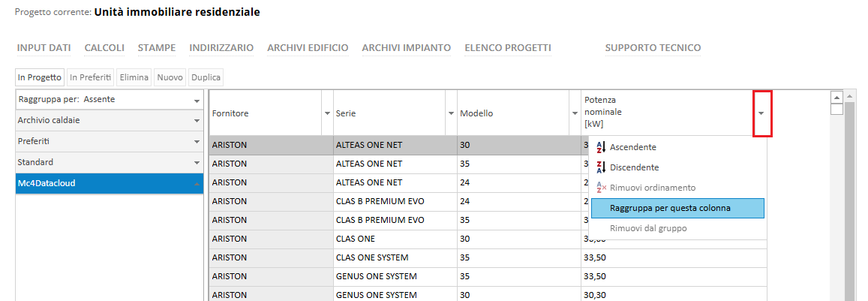Open the INPUT DATI menu
This screenshot has height=301, width=868.
click(x=44, y=48)
